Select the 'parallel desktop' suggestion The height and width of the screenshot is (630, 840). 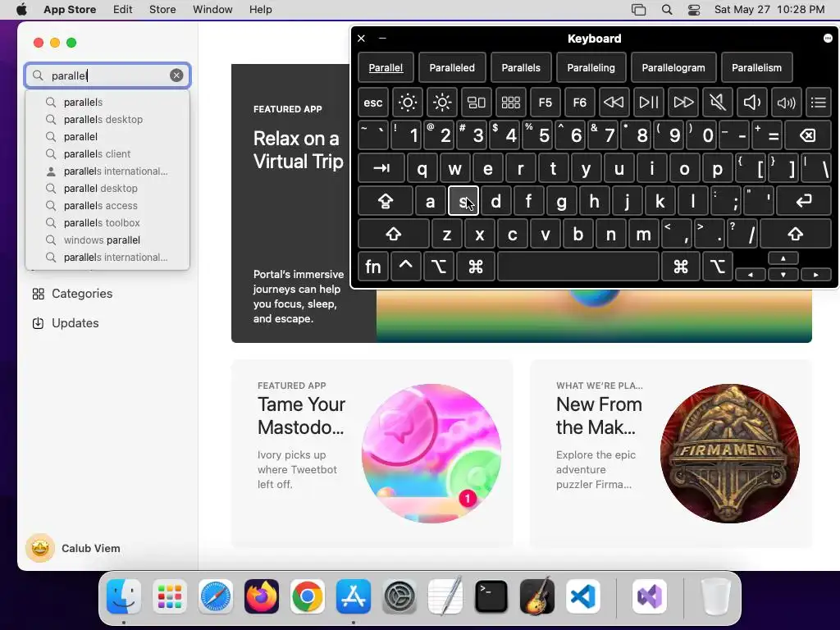pyautogui.click(x=107, y=189)
